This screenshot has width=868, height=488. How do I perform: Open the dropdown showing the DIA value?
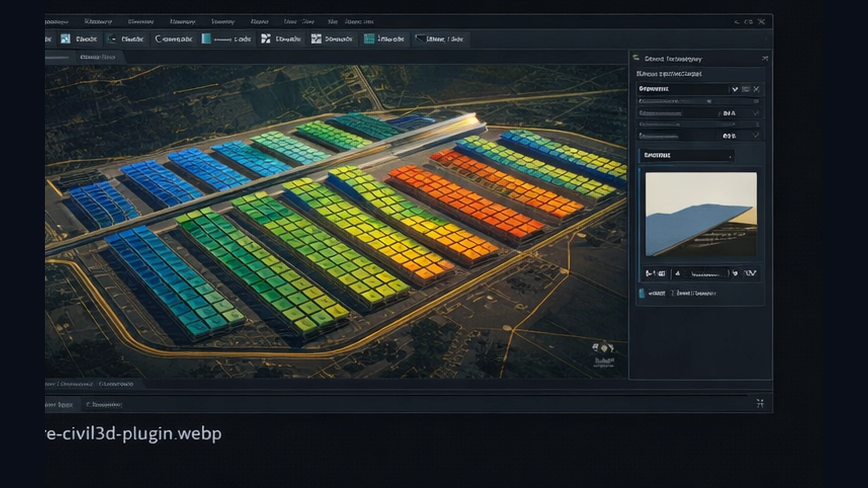pos(755,113)
